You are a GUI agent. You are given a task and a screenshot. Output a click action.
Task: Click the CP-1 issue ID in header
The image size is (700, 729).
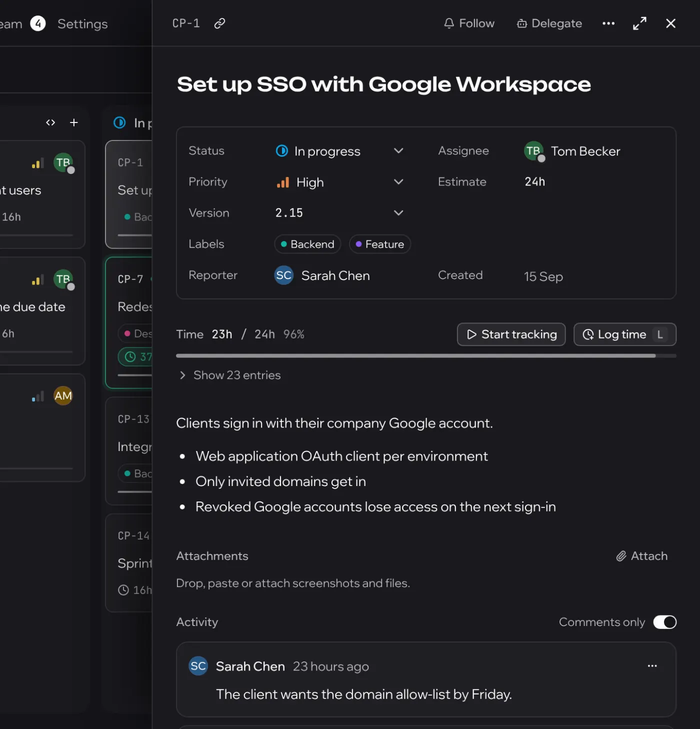pyautogui.click(x=186, y=23)
